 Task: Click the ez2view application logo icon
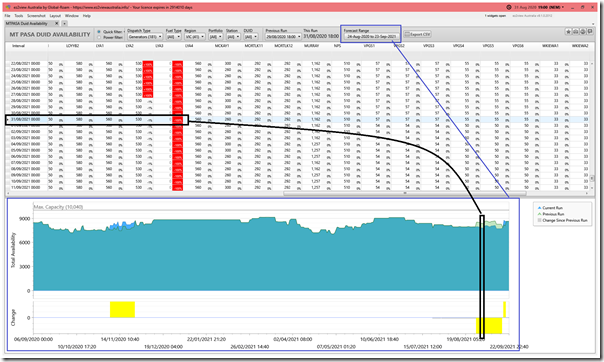tap(8, 7)
